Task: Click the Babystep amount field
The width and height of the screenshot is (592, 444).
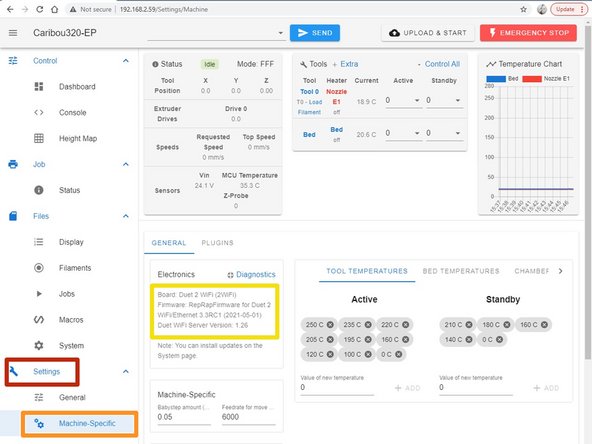Action: 184,417
